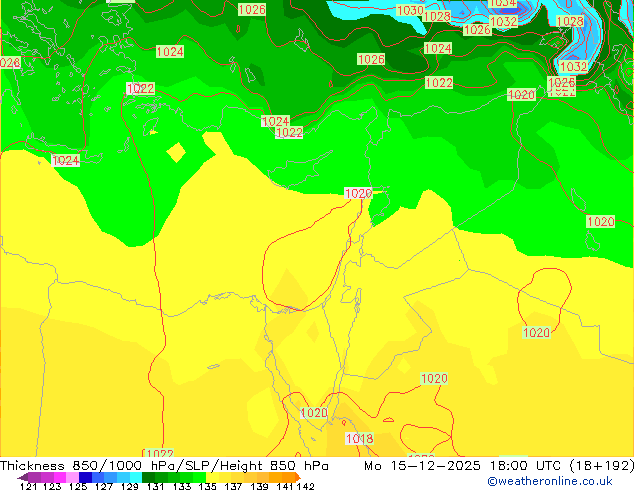The width and height of the screenshot is (634, 490).
Task: Click the date Mo 15-12-2025 text
Action: point(423,466)
